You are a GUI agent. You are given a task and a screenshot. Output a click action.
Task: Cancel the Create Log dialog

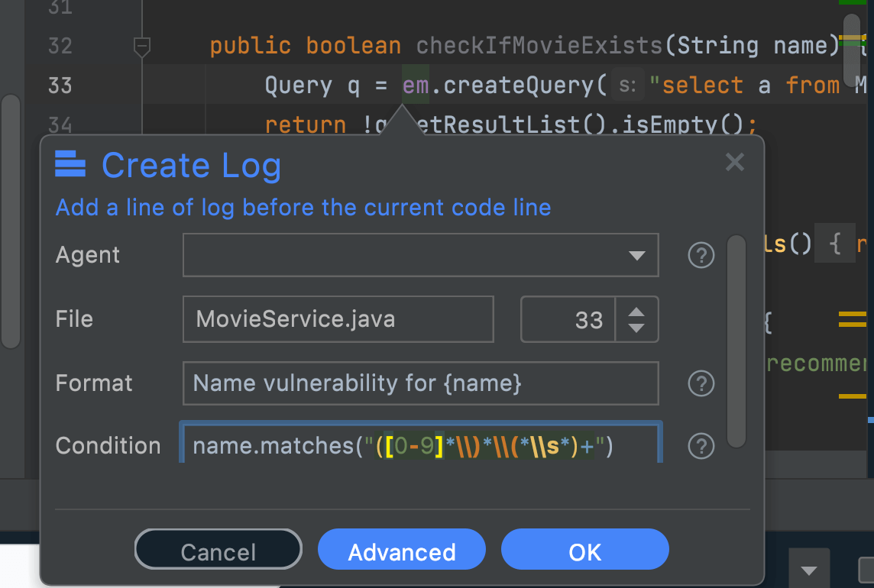(218, 548)
